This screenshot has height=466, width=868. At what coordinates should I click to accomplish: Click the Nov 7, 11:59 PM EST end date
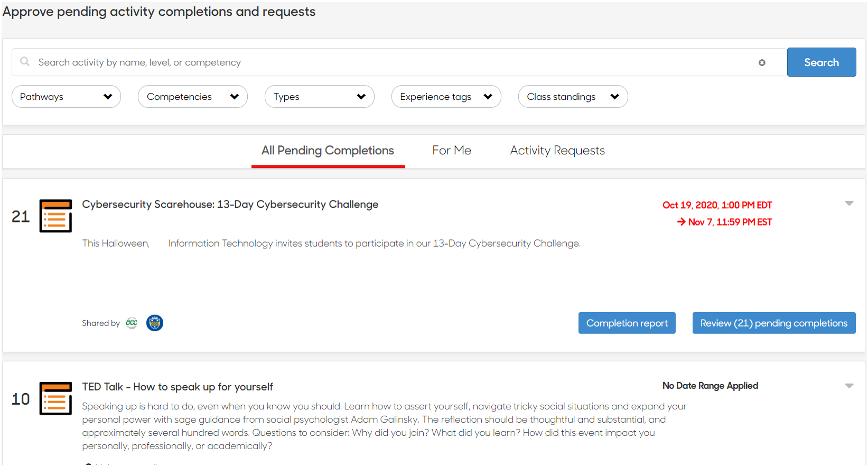(x=725, y=222)
